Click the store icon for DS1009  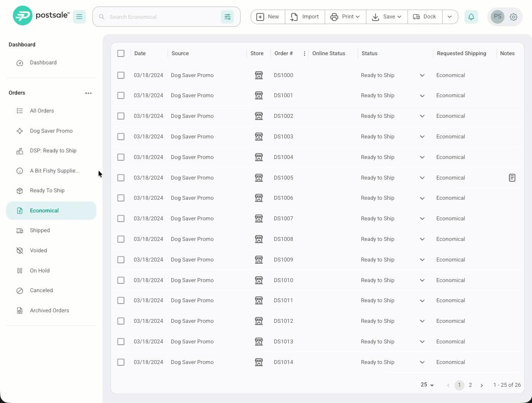click(x=259, y=260)
